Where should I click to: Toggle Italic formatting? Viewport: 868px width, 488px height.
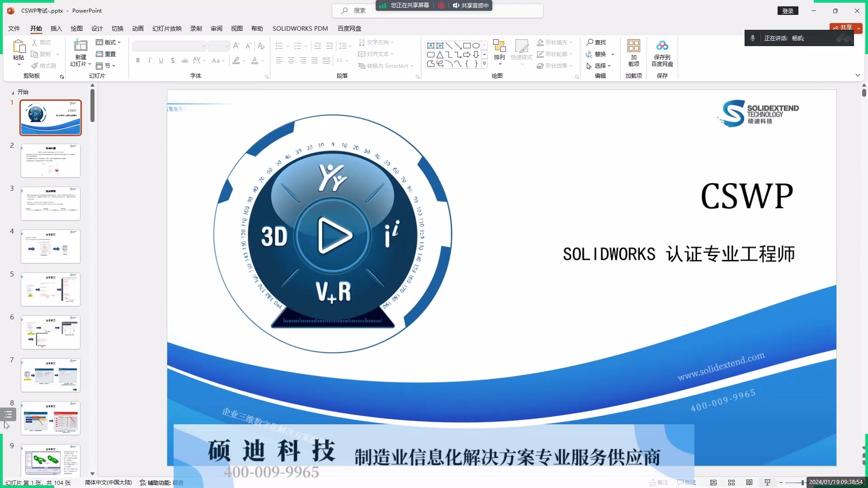(150, 60)
